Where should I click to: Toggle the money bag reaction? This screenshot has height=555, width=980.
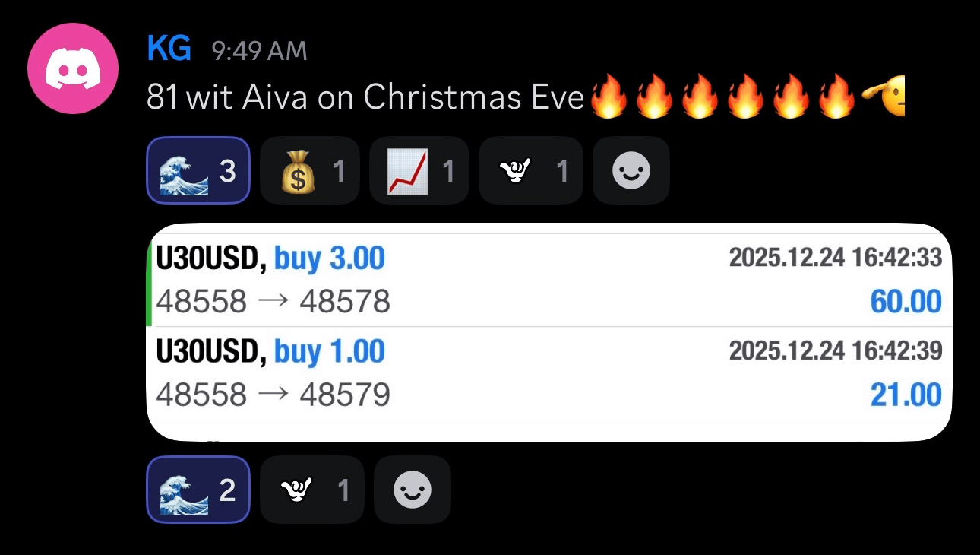tap(309, 171)
